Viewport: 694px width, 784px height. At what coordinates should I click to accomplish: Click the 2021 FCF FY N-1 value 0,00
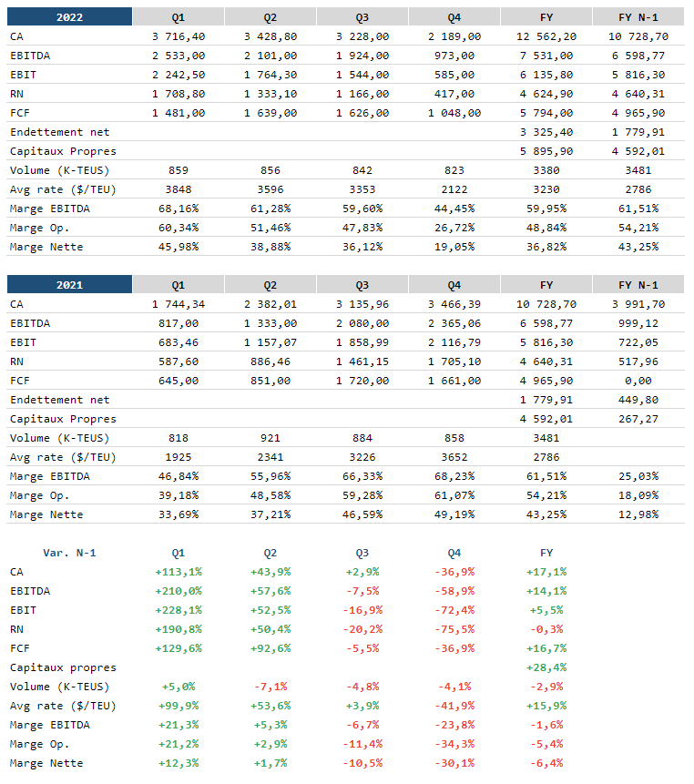pos(638,381)
